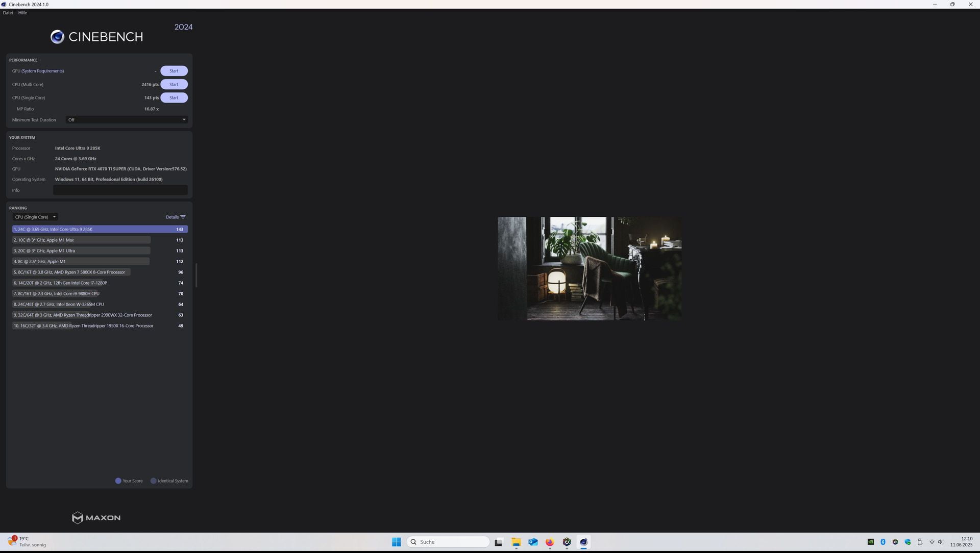
Task: Open the ranking CPU (Single Core) dropdown
Action: [35, 217]
